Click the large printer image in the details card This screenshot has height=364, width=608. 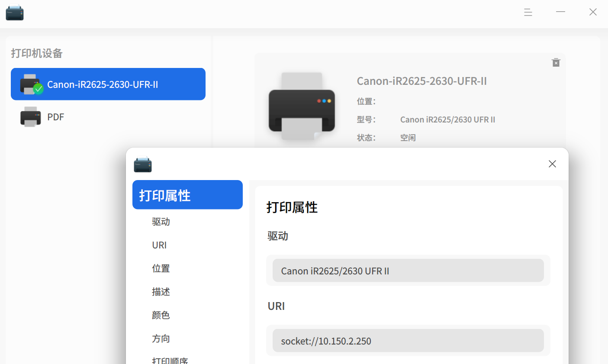tap(302, 106)
